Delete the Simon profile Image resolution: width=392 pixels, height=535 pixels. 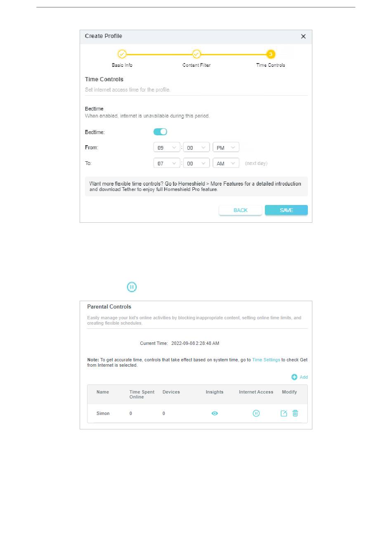(x=295, y=413)
